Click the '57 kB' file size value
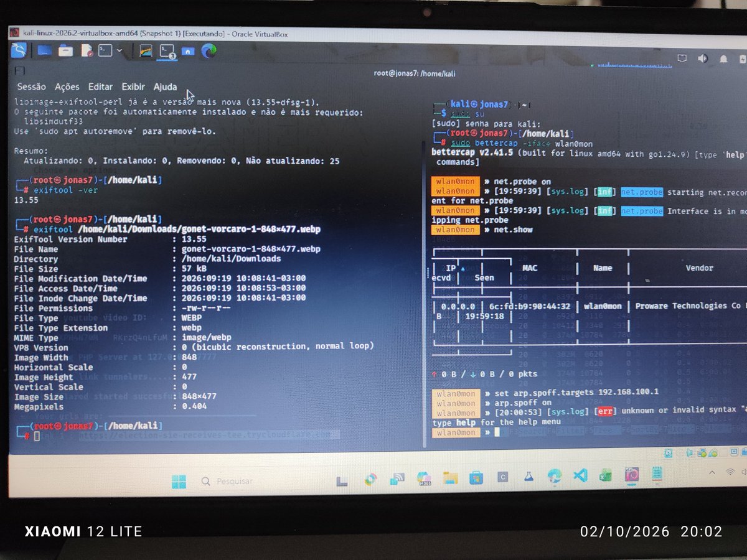Screen dimensions: 747x560 point(194,269)
